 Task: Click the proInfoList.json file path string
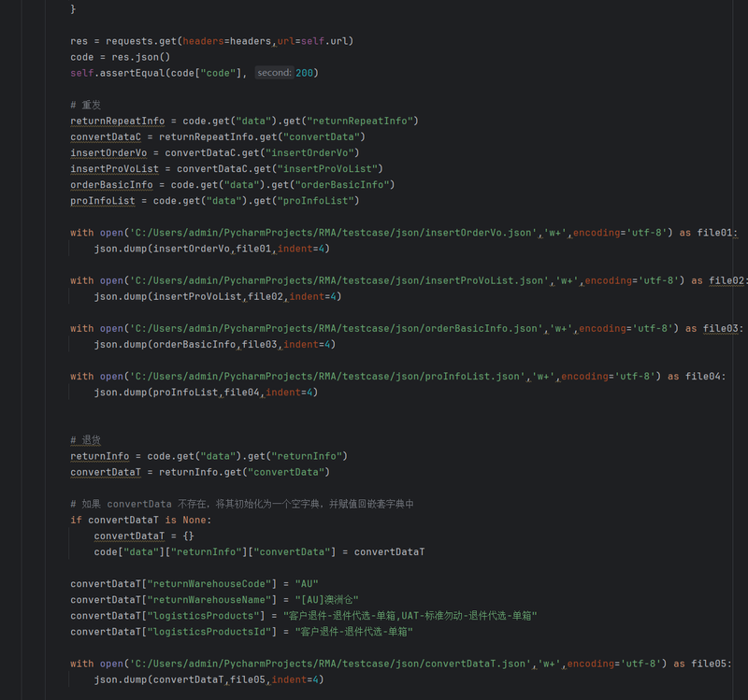(x=327, y=377)
